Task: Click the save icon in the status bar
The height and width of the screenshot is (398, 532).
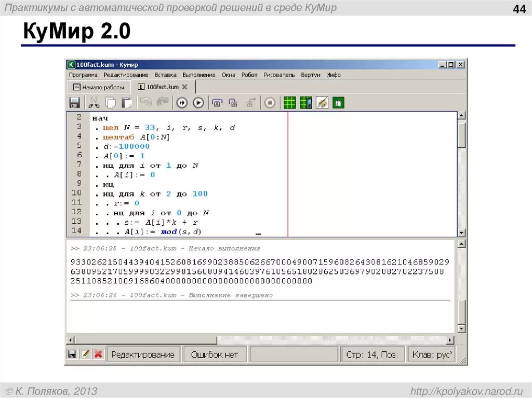Action: pyautogui.click(x=72, y=354)
